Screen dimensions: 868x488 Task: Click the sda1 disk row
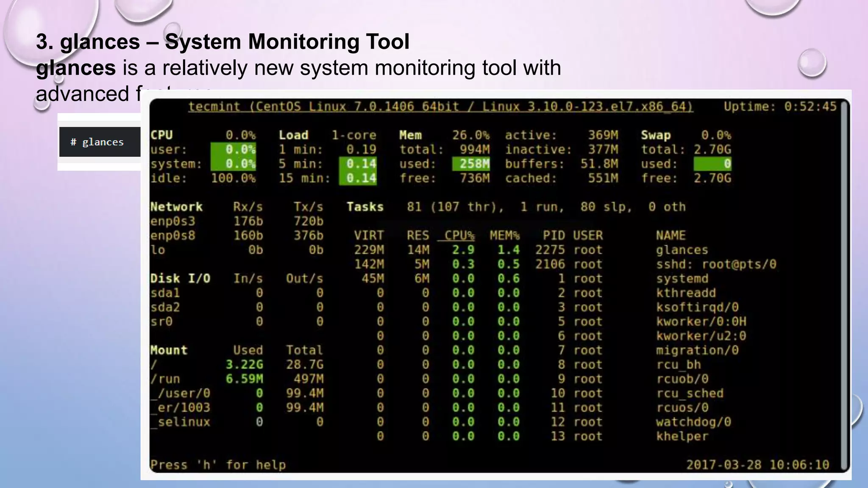pos(237,293)
